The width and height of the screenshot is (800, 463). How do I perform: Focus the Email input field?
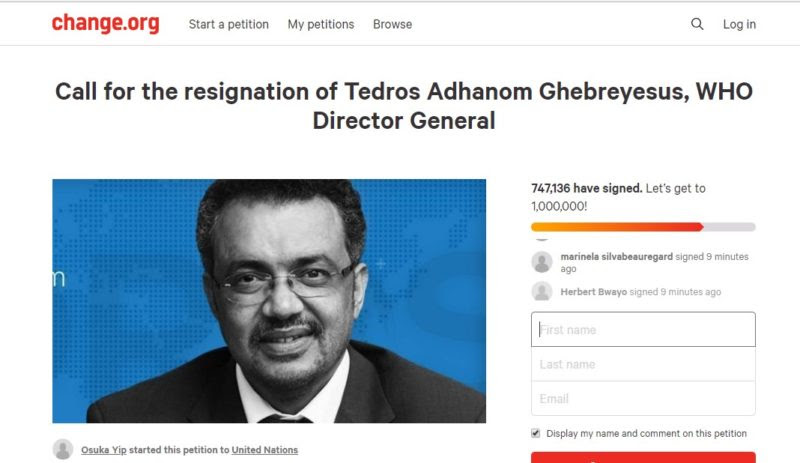[643, 398]
